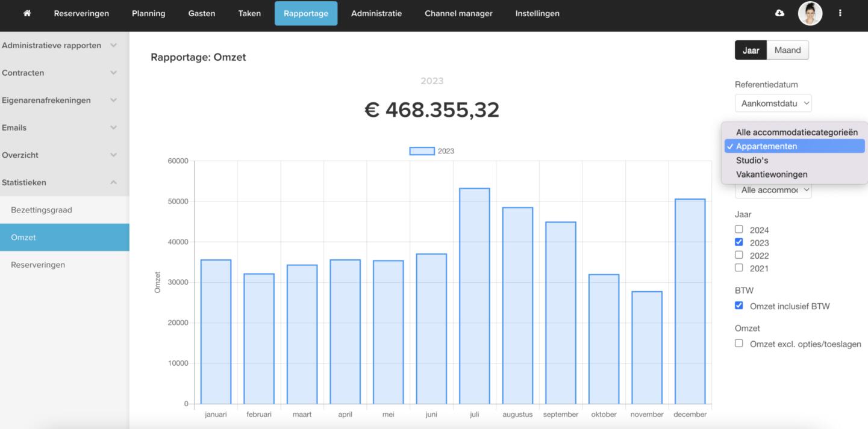Screen dimensions: 868x429
Task: Toggle Omzet inclusief BTW checkbox
Action: pos(739,306)
